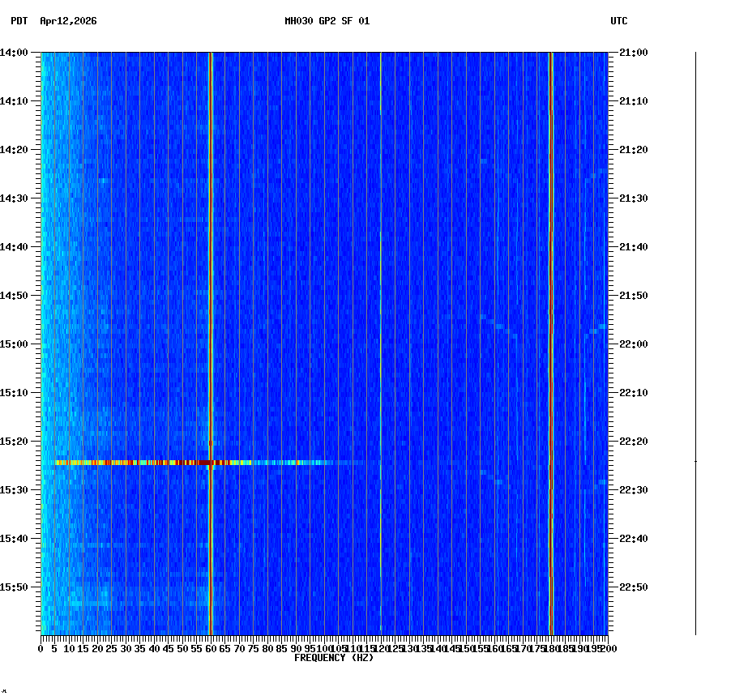Click the 22:00 UTC tick mark
The width and height of the screenshot is (731, 700).
613,344
